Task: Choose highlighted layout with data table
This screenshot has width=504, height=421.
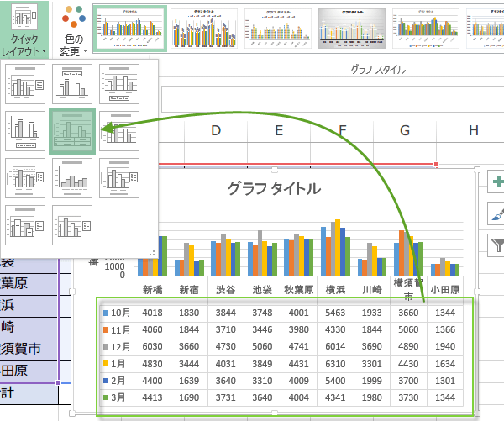Action: 72,131
